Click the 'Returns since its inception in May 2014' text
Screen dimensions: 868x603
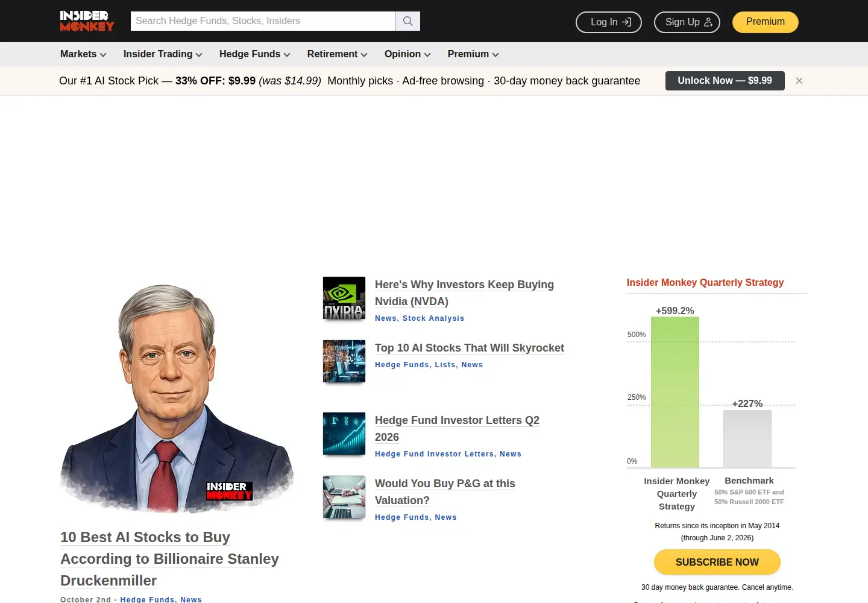[x=717, y=526]
